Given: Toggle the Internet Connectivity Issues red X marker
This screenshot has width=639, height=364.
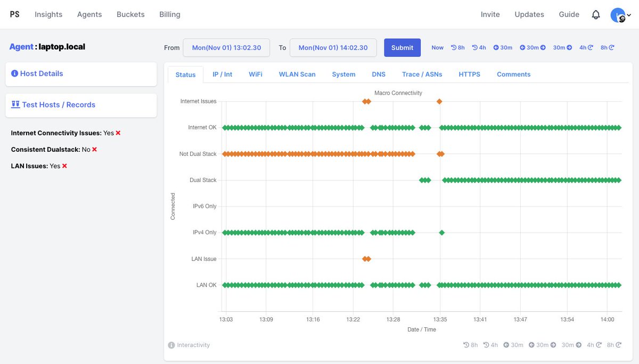Looking at the screenshot, I should click(117, 133).
